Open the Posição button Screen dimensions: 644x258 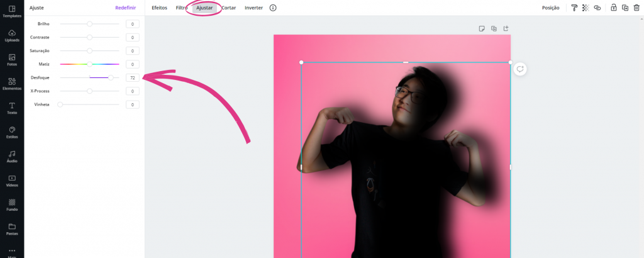tap(551, 8)
